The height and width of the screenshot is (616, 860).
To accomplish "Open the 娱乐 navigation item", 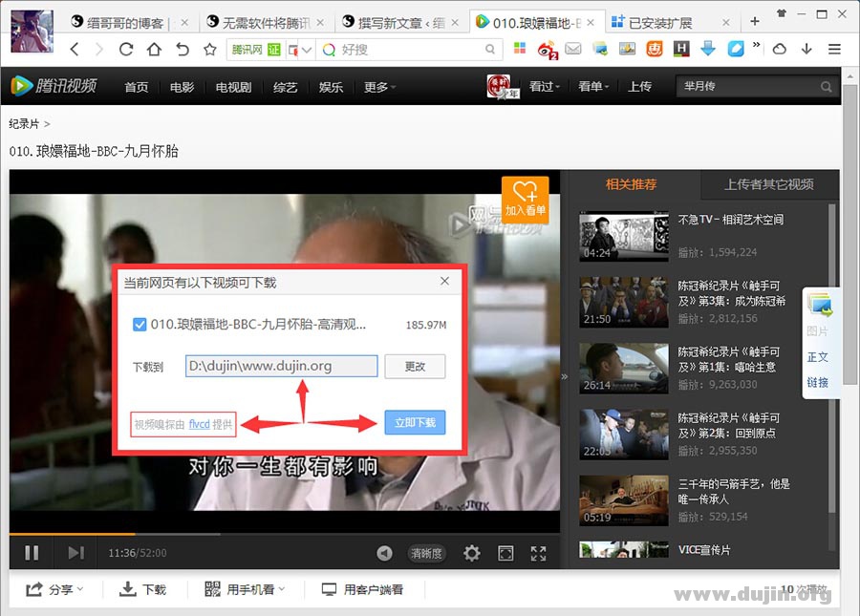I will [331, 87].
